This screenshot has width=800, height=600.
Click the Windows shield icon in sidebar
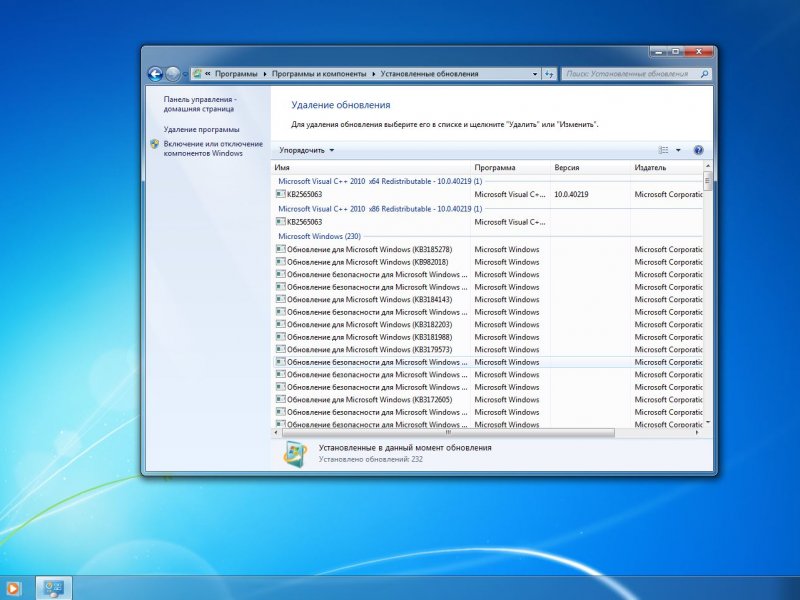[155, 144]
